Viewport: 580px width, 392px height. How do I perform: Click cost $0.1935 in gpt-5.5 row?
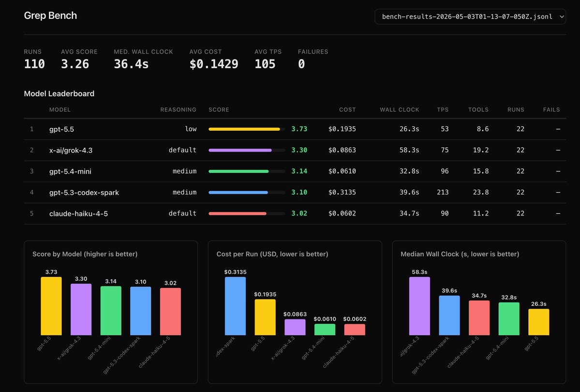(342, 129)
